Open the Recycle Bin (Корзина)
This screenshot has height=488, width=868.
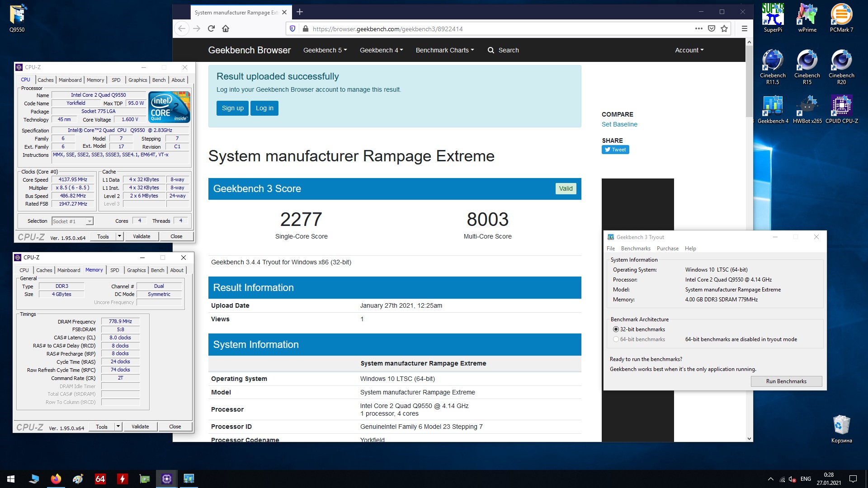(x=841, y=429)
